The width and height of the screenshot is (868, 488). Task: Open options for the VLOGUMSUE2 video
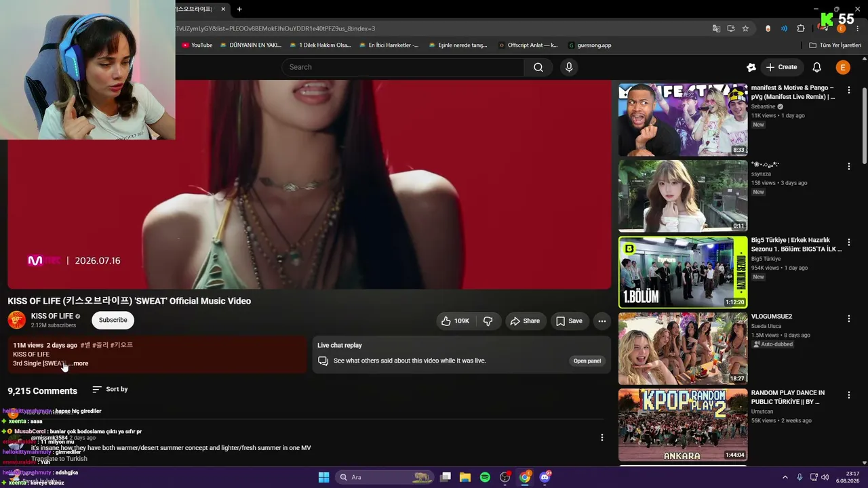[x=848, y=319]
